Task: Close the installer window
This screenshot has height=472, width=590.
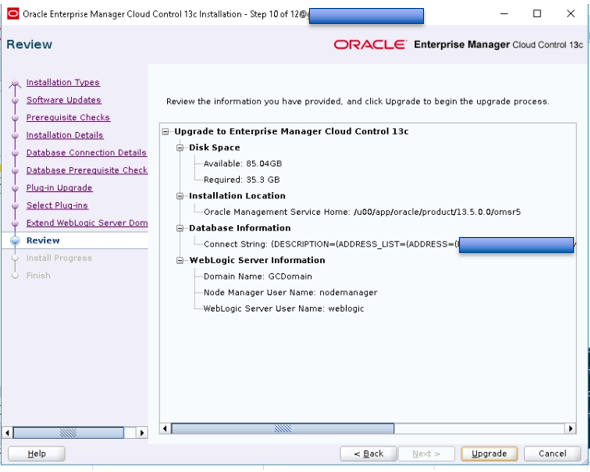Action: tap(570, 14)
